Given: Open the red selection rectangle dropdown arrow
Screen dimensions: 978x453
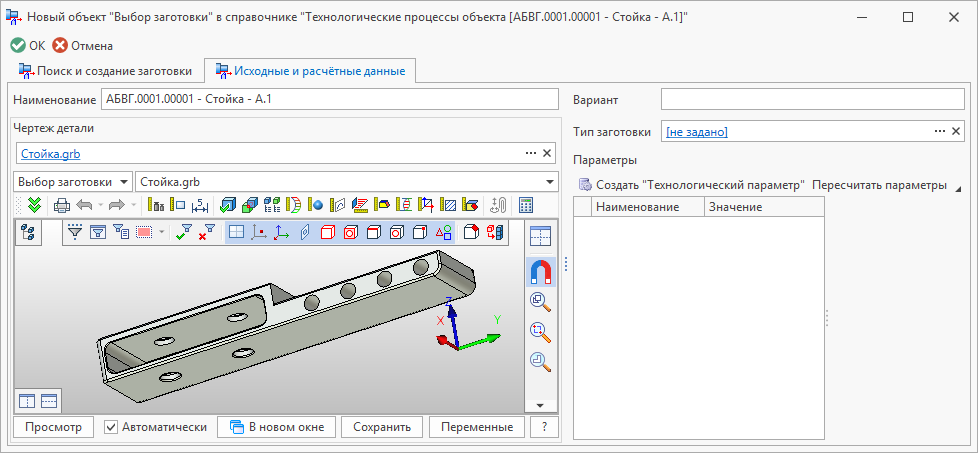Looking at the screenshot, I should (x=162, y=233).
